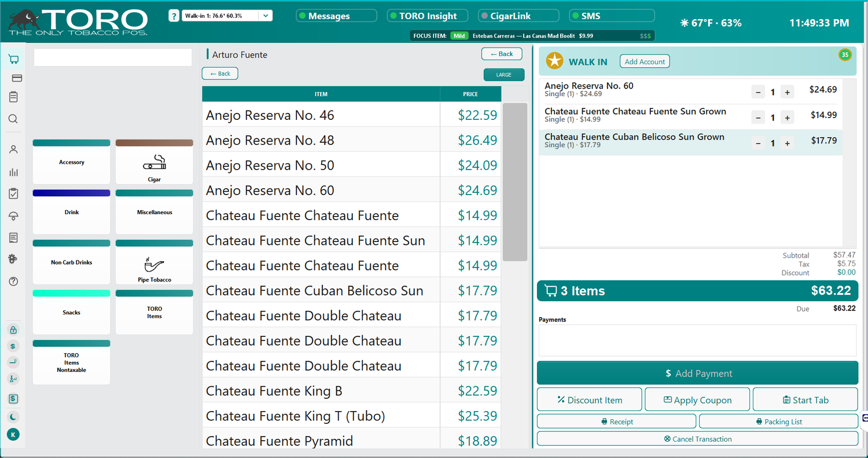The image size is (868, 458).
Task: Click the green 35 badge
Action: 845,55
